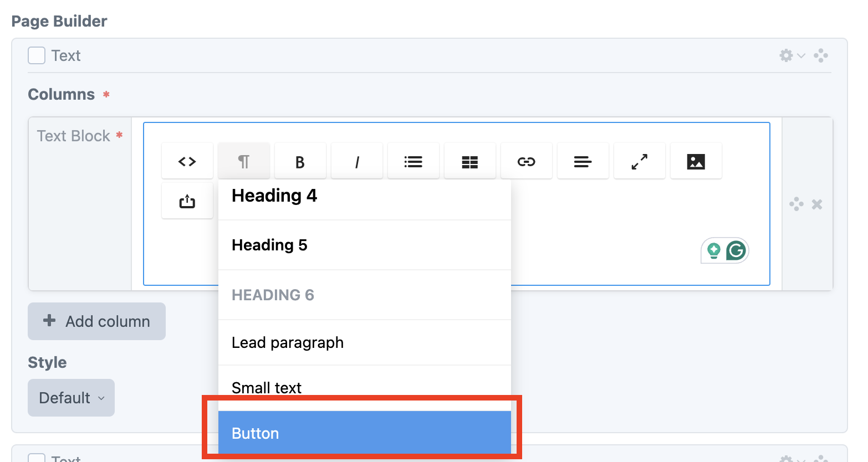The width and height of the screenshot is (868, 462).
Task: Insert a link using the chain icon
Action: [x=527, y=161]
